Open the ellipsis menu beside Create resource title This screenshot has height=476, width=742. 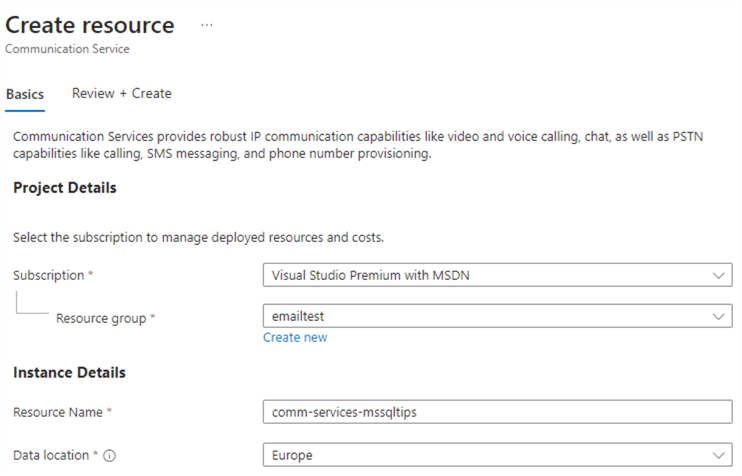click(207, 26)
